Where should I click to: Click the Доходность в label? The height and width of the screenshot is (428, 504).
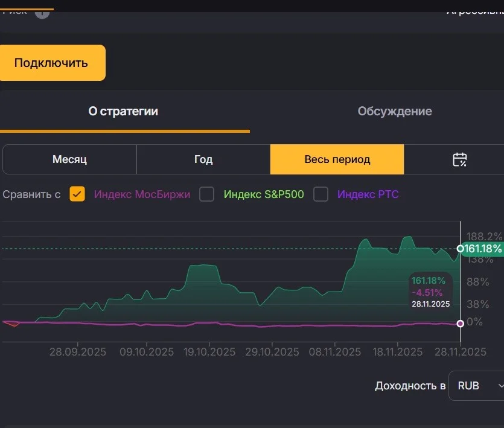[410, 386]
